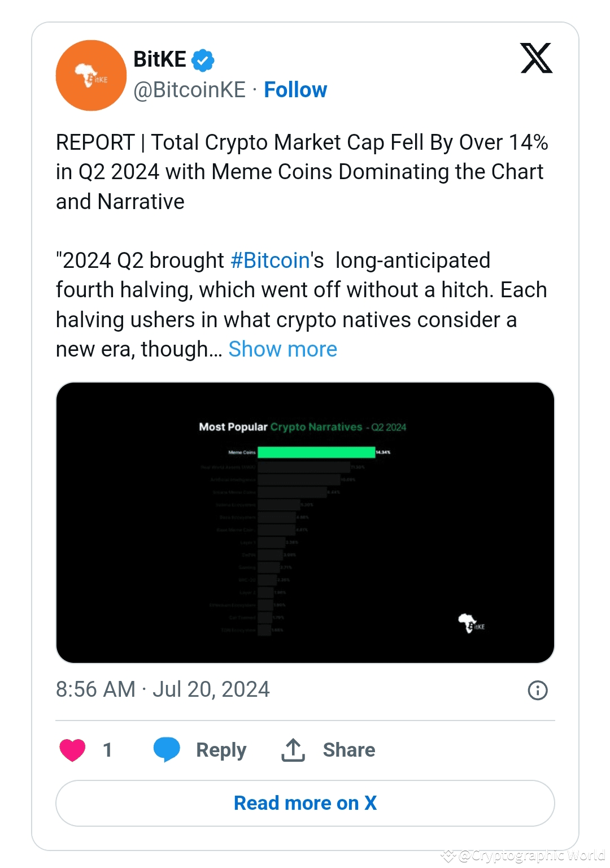Click the X logo at top right
Image resolution: width=610 pixels, height=868 pixels.
pyautogui.click(x=535, y=59)
